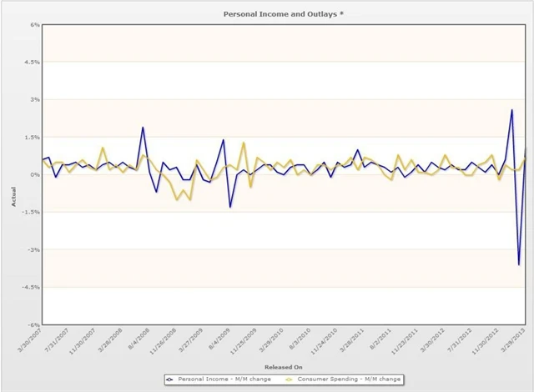Click the Consumer Spending low near -1% in late 2008
534x392 pixels.
click(x=177, y=199)
